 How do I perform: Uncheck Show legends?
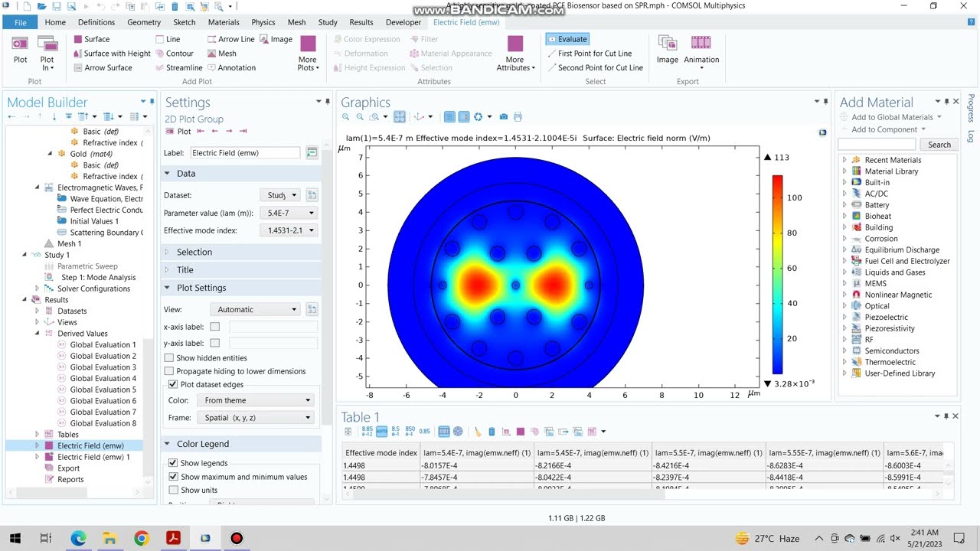tap(173, 463)
